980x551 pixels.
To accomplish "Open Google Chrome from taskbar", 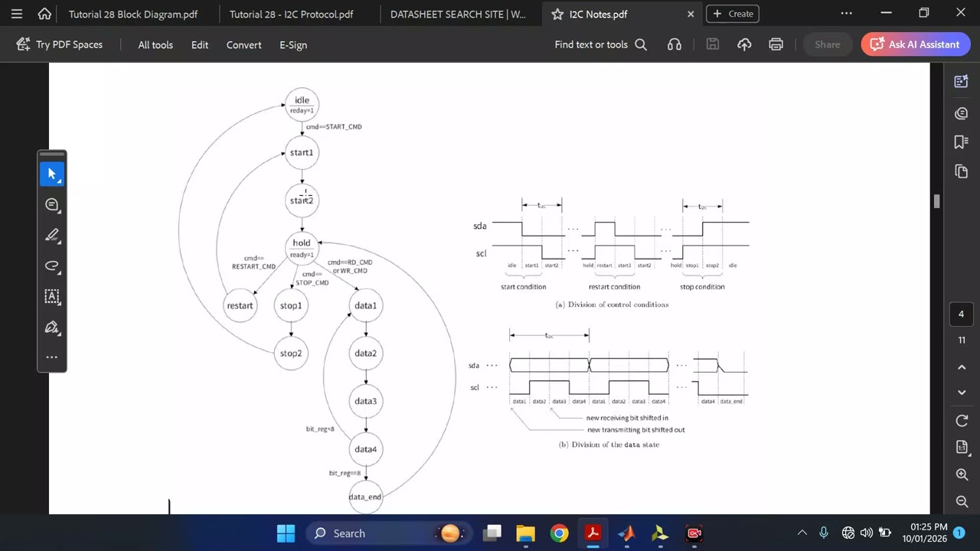I will (x=560, y=533).
